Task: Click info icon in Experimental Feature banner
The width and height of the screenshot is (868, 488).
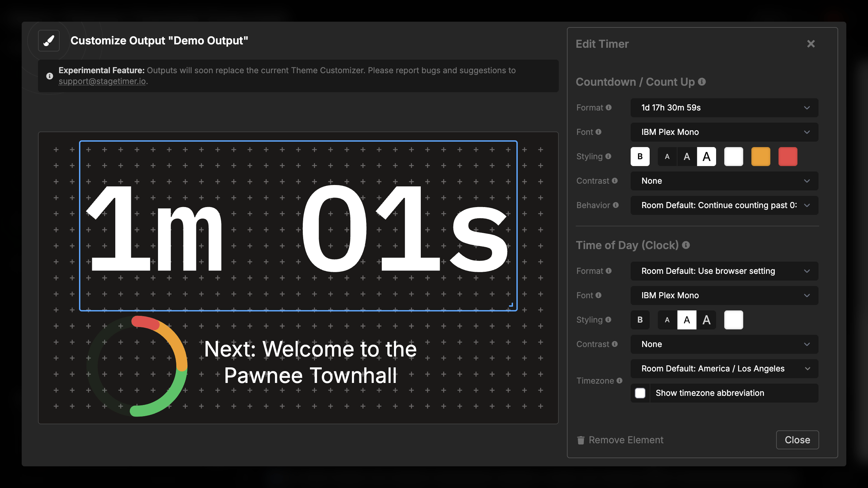Action: (x=50, y=76)
